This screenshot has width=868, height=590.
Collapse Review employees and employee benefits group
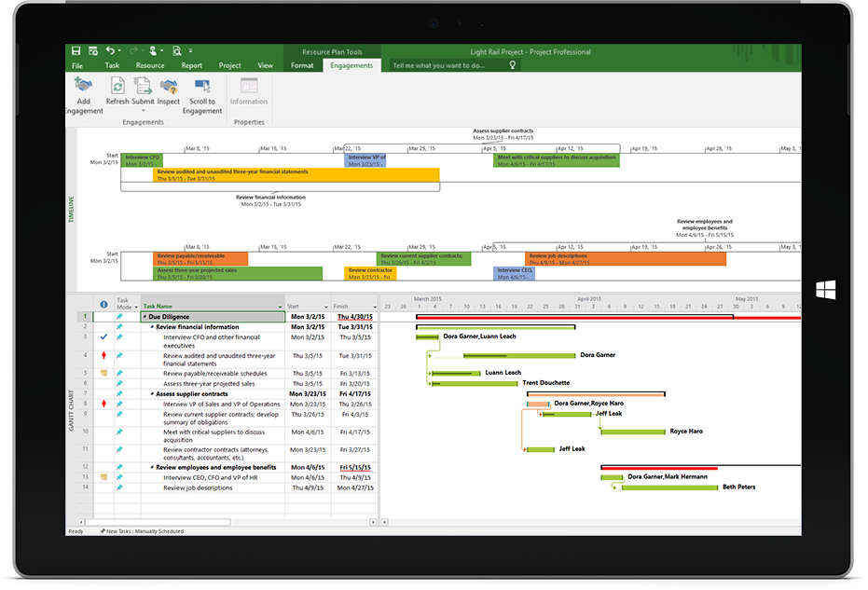point(152,467)
